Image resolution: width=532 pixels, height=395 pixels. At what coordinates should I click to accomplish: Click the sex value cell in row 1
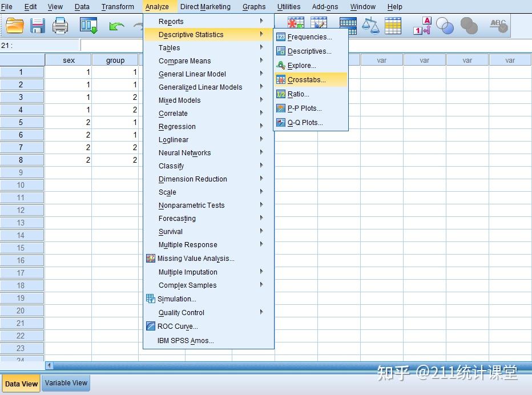click(68, 72)
